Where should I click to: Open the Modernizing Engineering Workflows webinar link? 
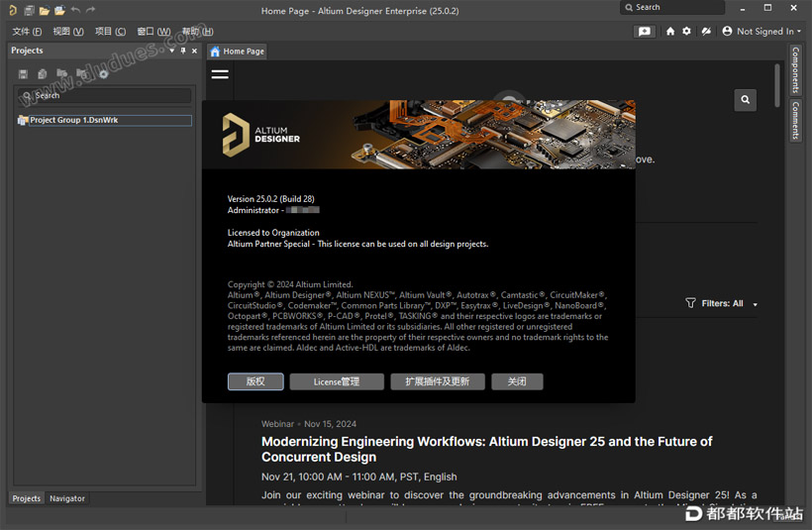[x=487, y=449]
